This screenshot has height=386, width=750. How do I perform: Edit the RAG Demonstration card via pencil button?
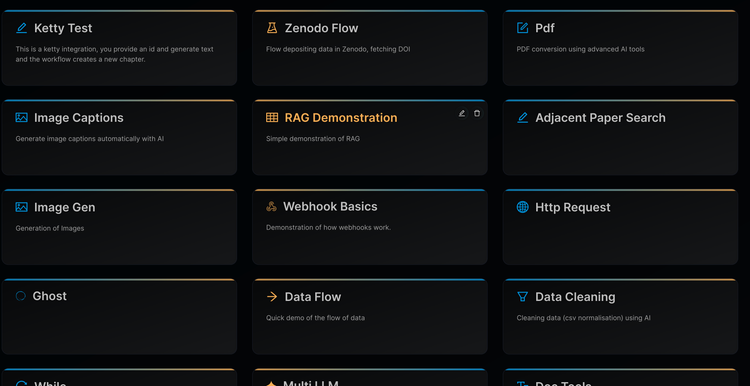coord(462,113)
